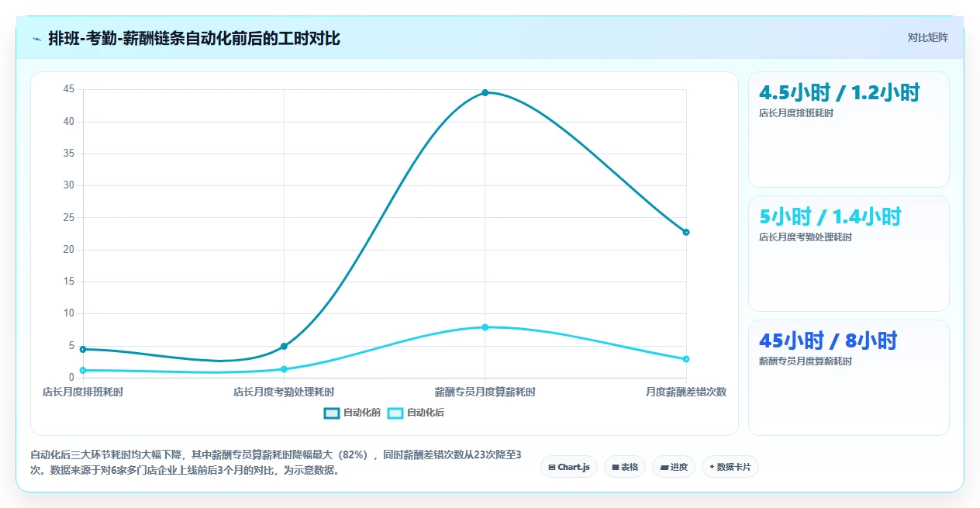
Task: Click 自动化前 data point at 月度薪酬差错次数
Action: pyautogui.click(x=686, y=232)
